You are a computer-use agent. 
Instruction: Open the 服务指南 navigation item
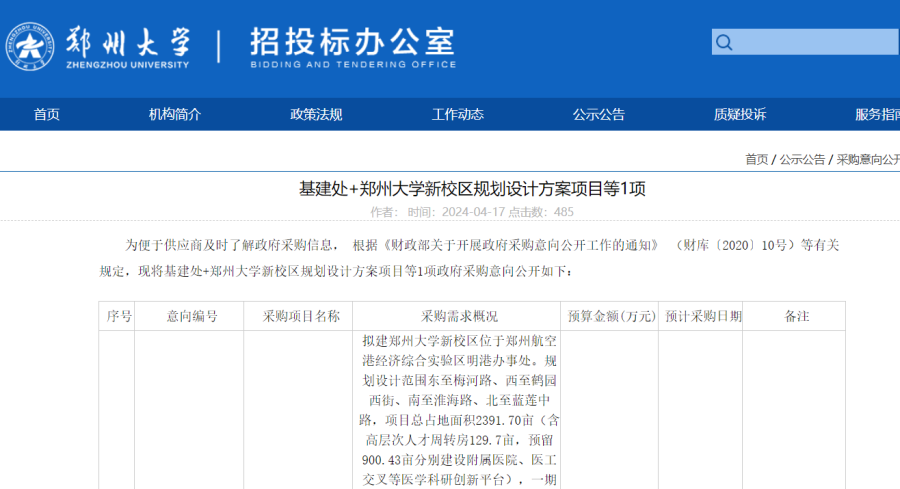876,114
